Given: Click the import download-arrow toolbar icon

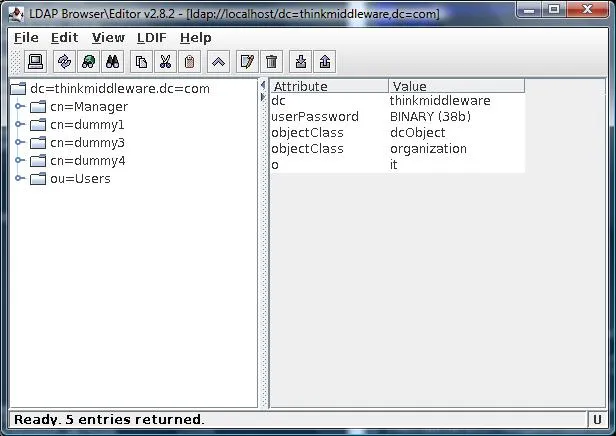Looking at the screenshot, I should pos(301,62).
